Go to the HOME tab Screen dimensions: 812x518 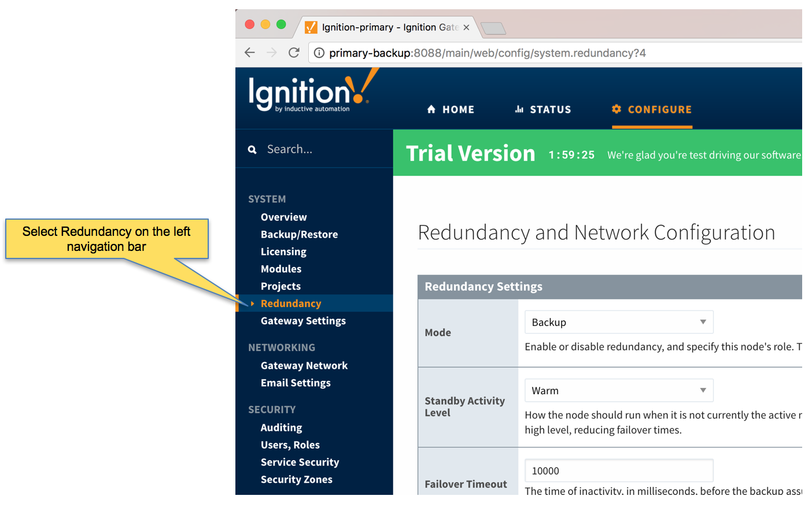(x=451, y=109)
